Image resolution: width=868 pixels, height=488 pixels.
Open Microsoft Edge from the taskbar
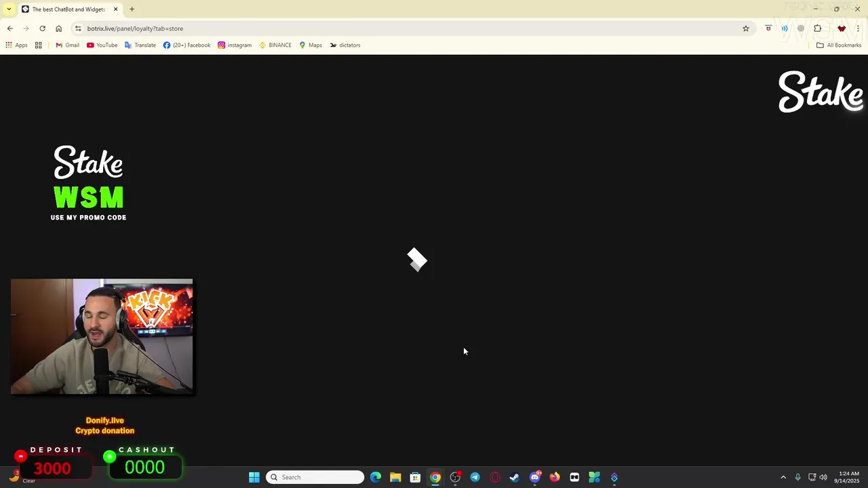click(x=376, y=477)
